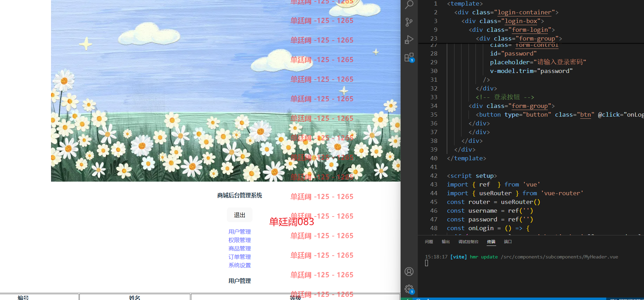Click the 编号 table column header
The height and width of the screenshot is (300, 644).
[23, 297]
